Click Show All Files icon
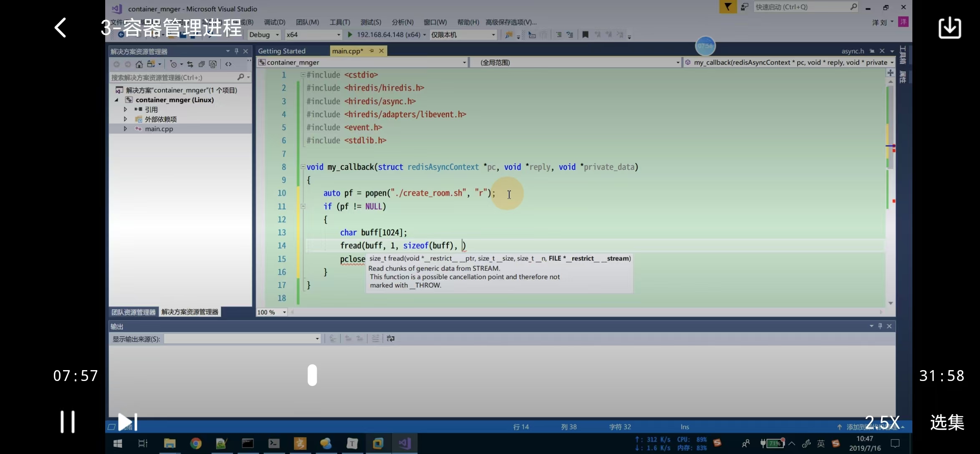Image resolution: width=980 pixels, height=454 pixels. [213, 64]
